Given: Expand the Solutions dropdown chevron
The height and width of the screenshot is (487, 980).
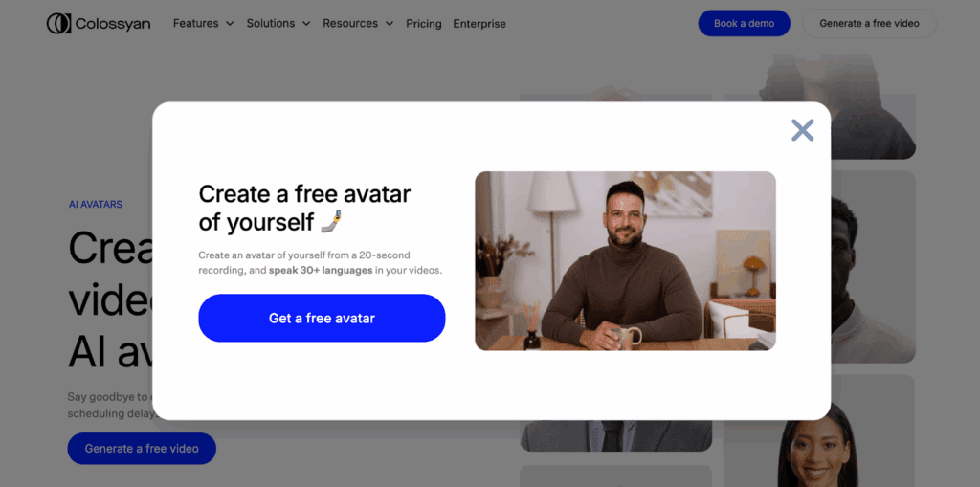Looking at the screenshot, I should (305, 24).
